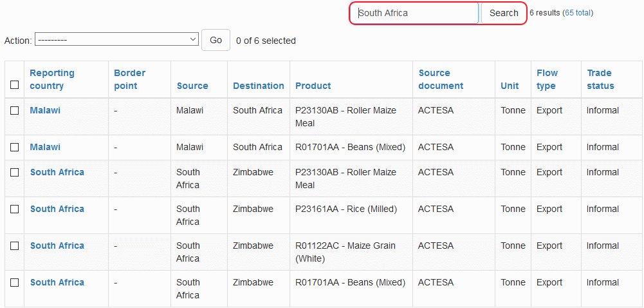
Task: Toggle the select-all checkbox in table header
Action: (x=15, y=84)
